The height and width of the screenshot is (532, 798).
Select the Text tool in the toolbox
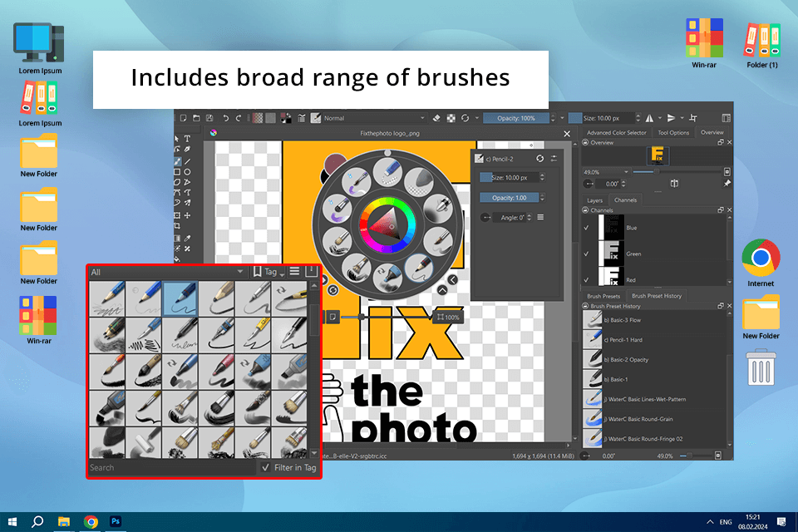click(x=187, y=139)
